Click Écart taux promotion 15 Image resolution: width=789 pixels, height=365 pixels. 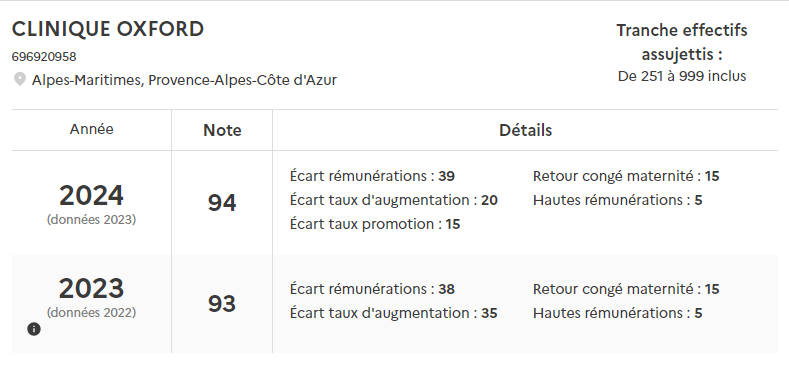[x=375, y=224]
